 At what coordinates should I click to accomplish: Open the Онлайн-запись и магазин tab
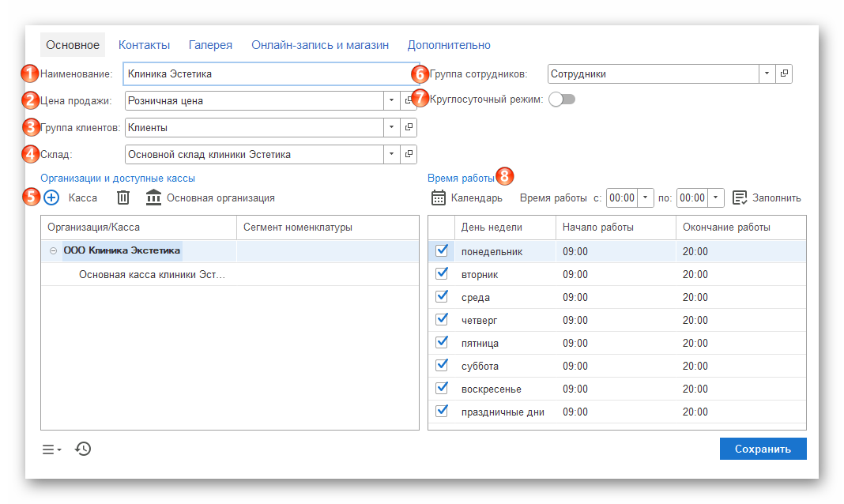pos(320,45)
